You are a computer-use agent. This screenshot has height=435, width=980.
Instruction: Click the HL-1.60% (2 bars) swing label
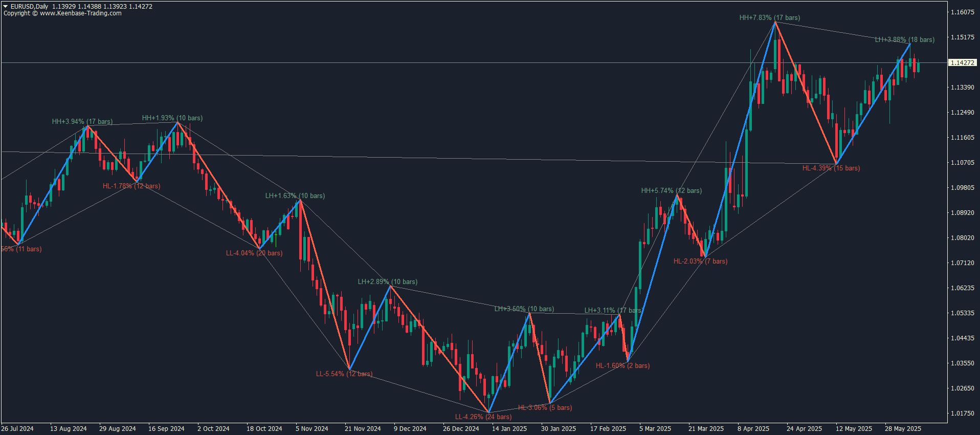(x=623, y=366)
